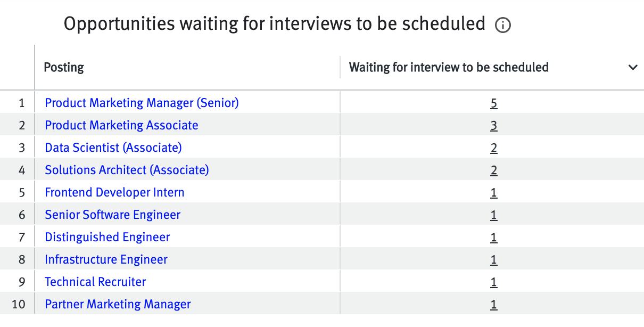Sort by the Waiting for interview column
644x327 pixels.
point(449,67)
